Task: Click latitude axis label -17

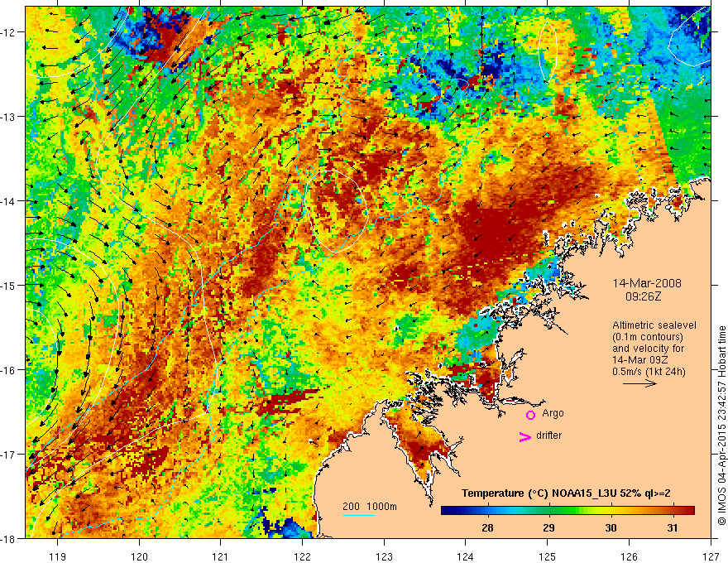Action: coord(8,455)
